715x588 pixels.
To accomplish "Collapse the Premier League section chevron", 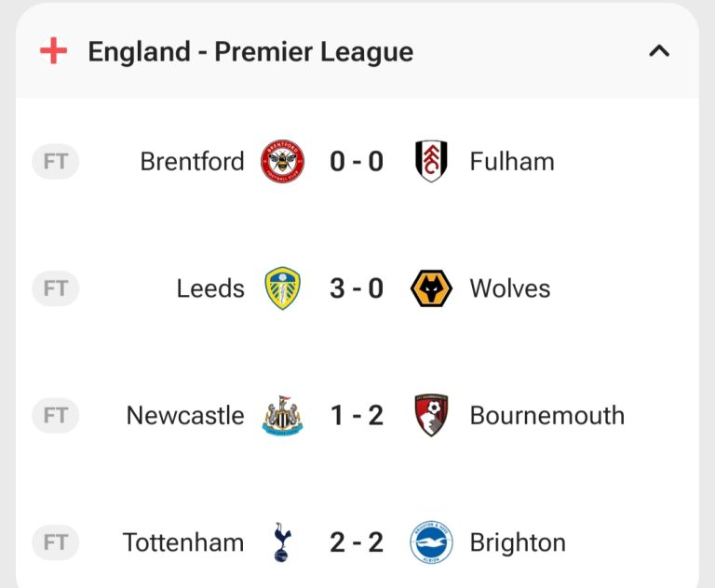I will [659, 51].
